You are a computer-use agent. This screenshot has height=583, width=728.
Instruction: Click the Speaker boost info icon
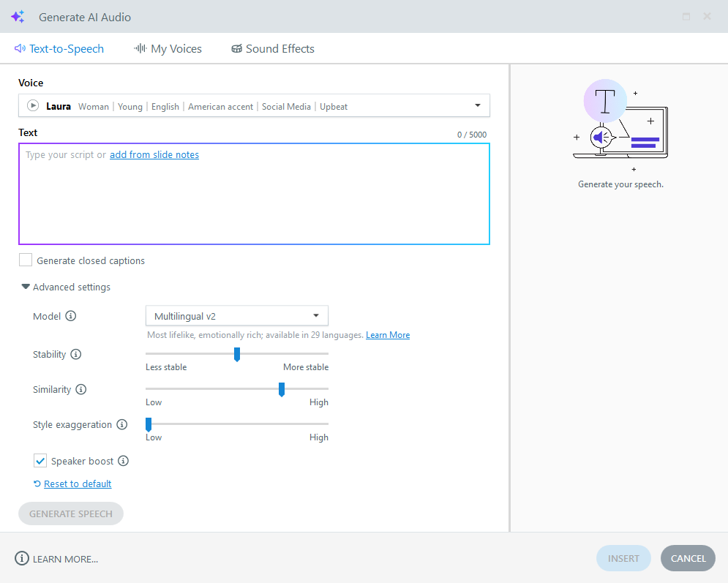pyautogui.click(x=124, y=462)
